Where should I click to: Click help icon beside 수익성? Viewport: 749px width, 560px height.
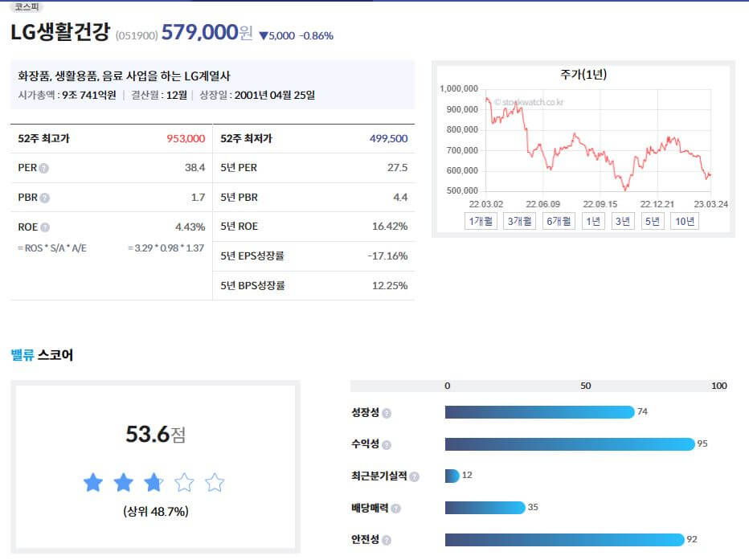[x=387, y=445]
